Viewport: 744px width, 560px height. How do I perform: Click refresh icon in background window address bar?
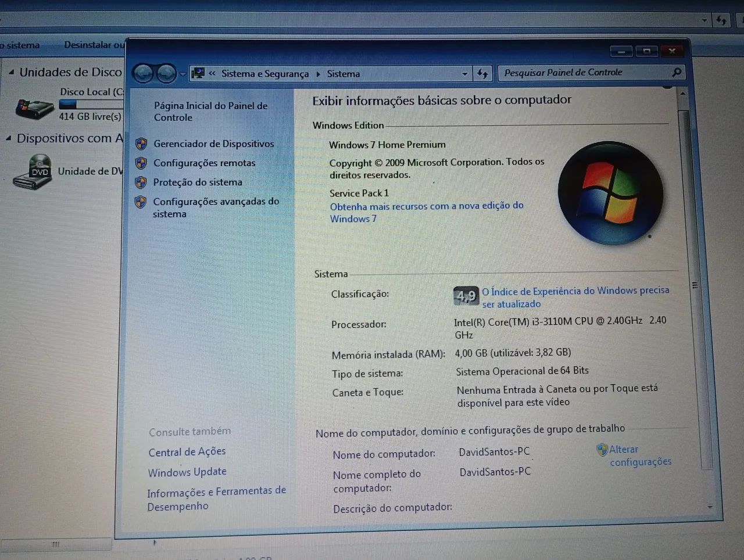point(721,20)
